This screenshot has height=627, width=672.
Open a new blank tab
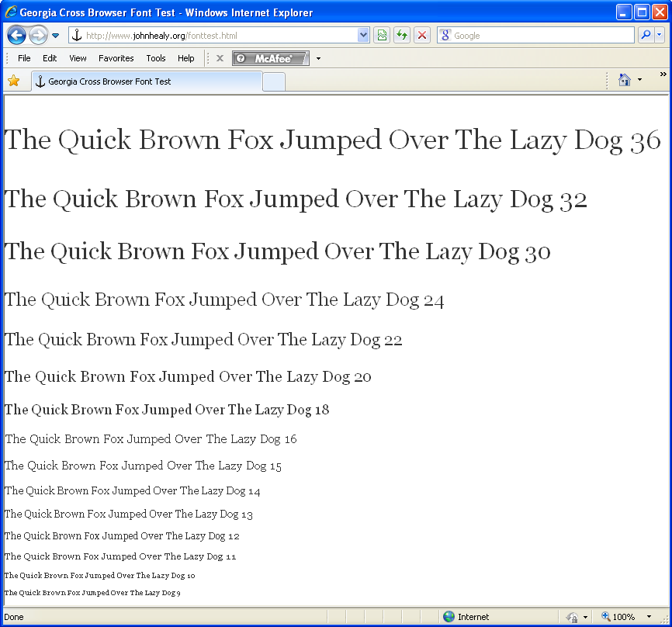[274, 81]
